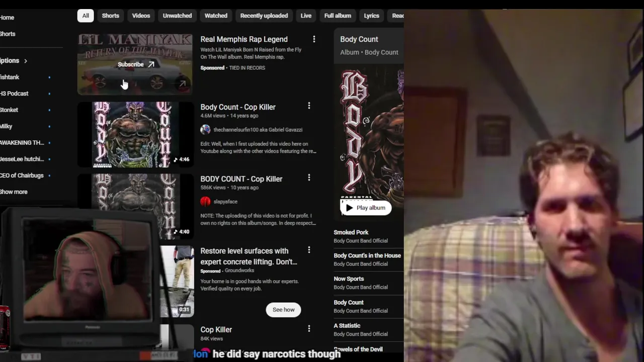Open the 4:46 Body Count video thumbnail

click(x=135, y=135)
